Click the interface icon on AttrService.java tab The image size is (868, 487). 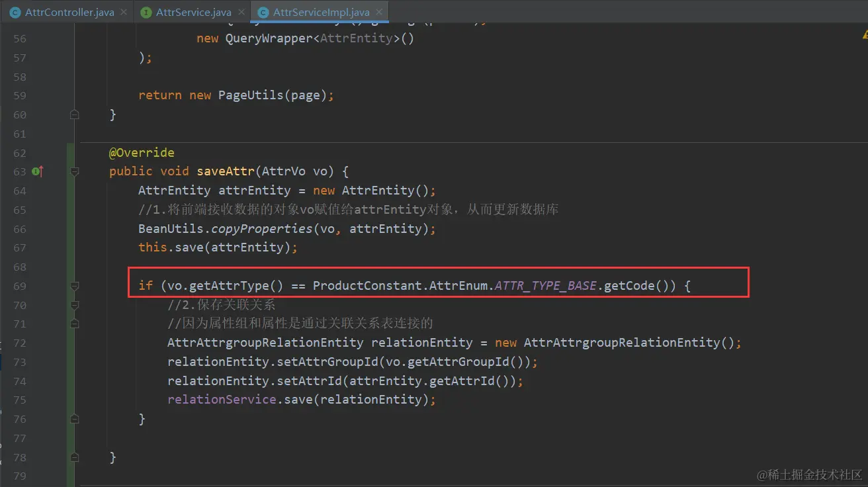(x=146, y=13)
